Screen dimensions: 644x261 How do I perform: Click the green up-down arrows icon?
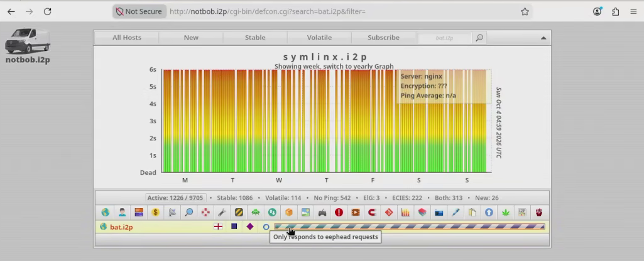point(272,213)
